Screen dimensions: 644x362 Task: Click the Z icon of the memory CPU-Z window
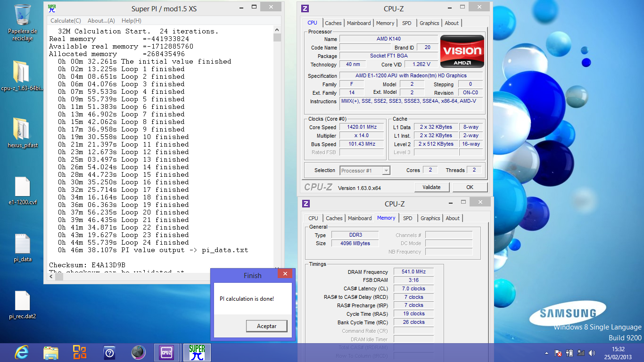[305, 204]
